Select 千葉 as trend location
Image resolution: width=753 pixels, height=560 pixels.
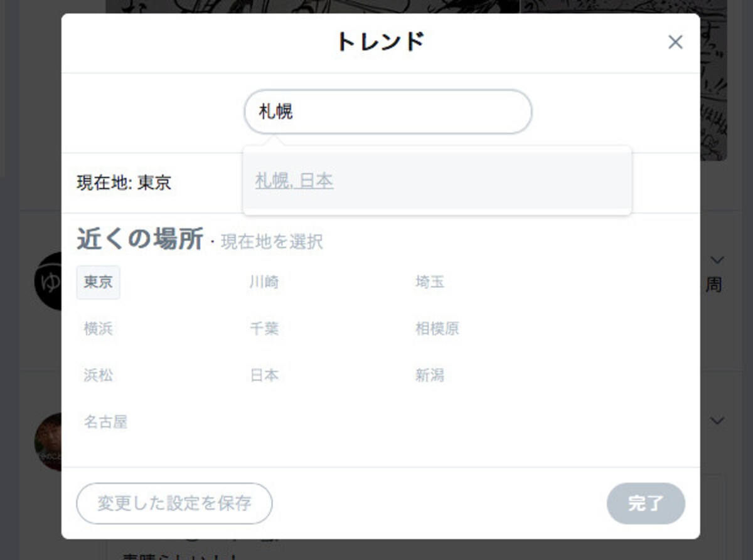click(264, 329)
